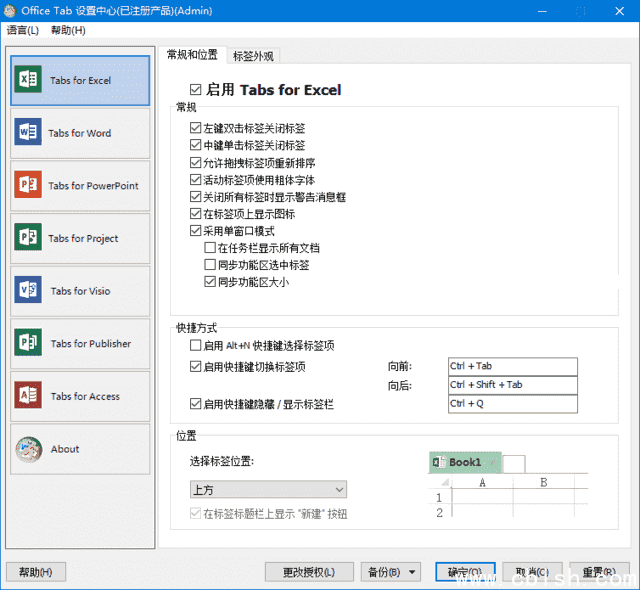The height and width of the screenshot is (590, 640).
Task: Uncheck 中键单击标签关闭标签
Action: tap(196, 145)
